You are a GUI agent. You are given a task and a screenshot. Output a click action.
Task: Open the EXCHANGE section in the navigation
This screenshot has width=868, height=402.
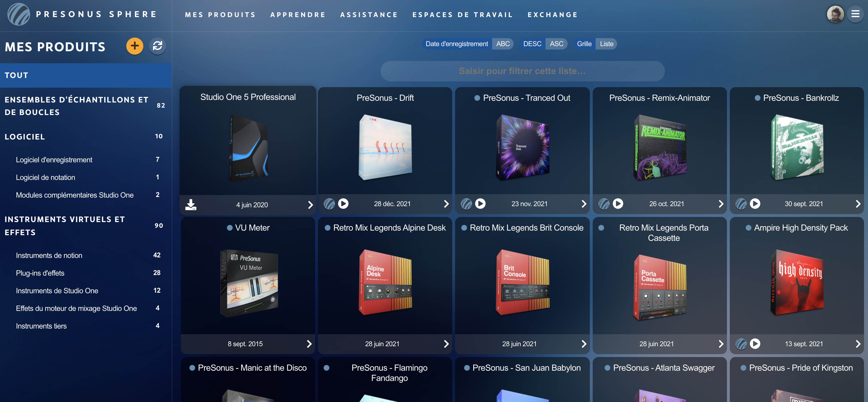tap(553, 15)
